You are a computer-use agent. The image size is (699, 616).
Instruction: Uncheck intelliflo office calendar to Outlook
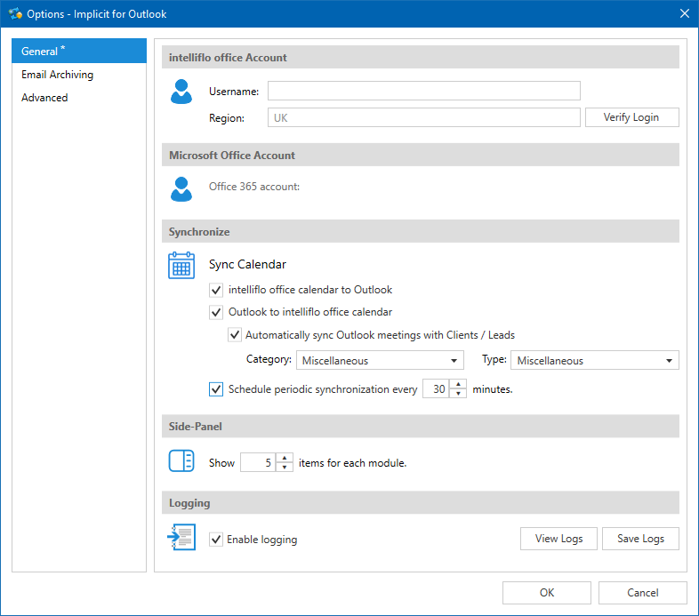click(216, 290)
